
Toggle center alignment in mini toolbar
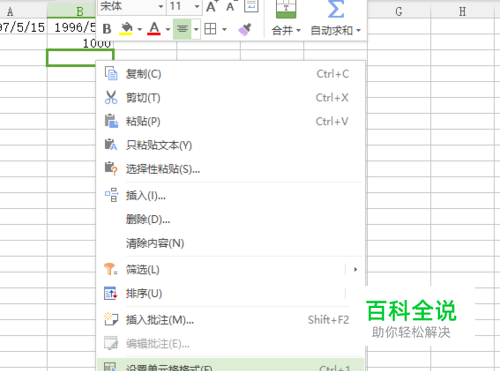coord(182,29)
